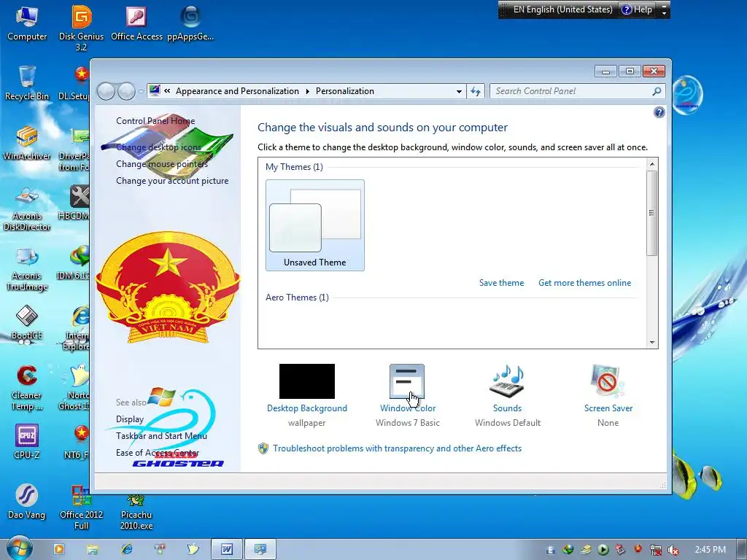
Task: Open the Ease of Access Center link
Action: click(158, 453)
